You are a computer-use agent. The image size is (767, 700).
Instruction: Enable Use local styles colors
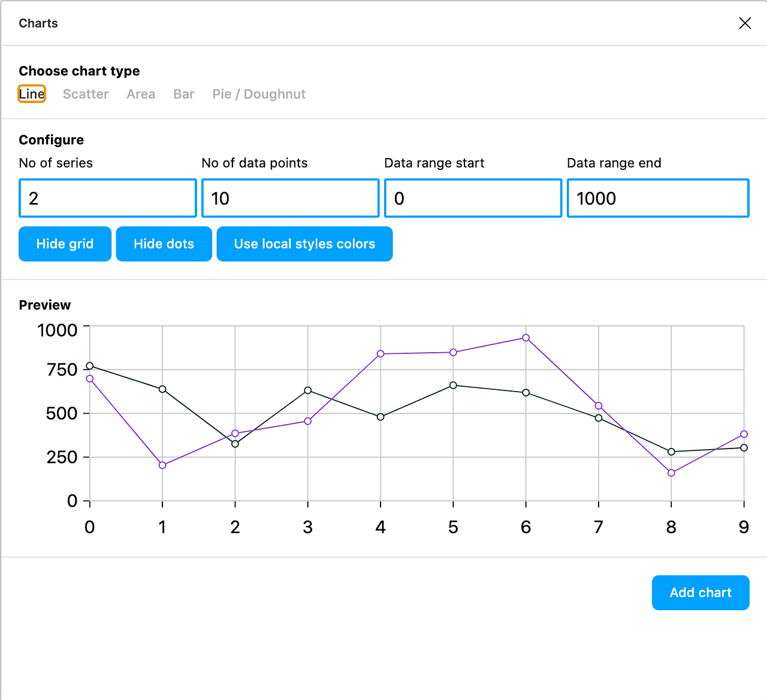pos(304,244)
